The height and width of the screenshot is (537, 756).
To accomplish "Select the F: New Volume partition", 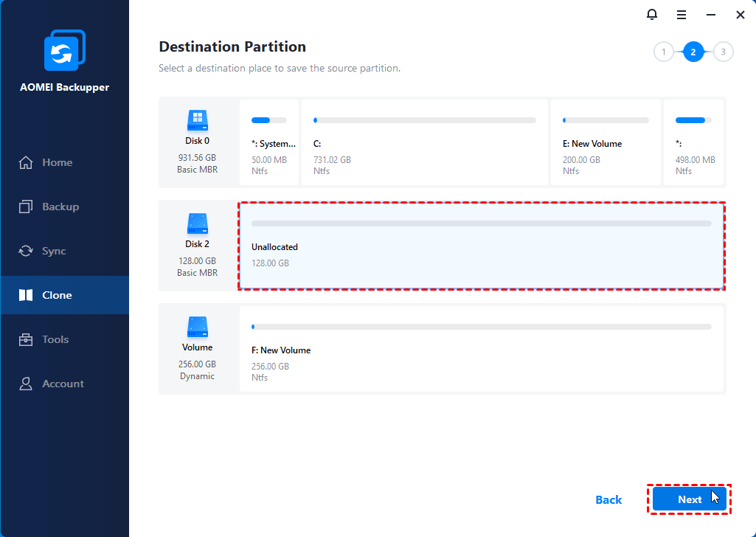I will pos(481,349).
